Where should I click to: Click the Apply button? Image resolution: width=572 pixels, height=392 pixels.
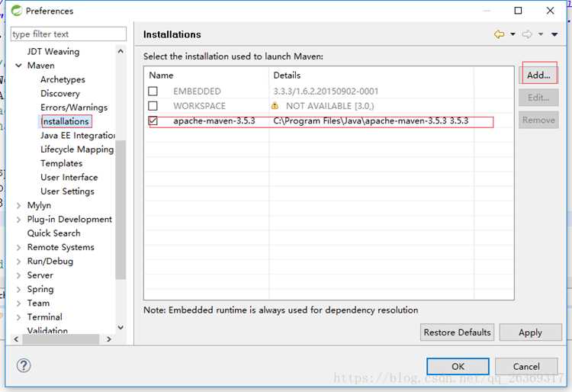pos(530,333)
